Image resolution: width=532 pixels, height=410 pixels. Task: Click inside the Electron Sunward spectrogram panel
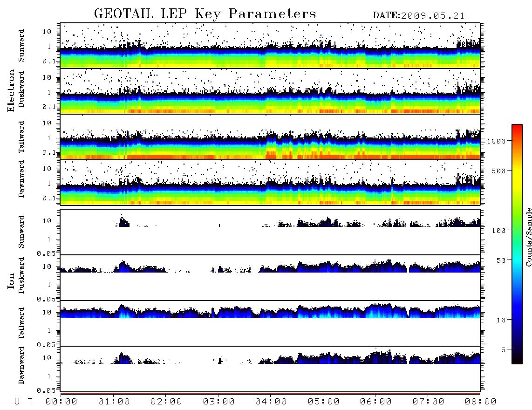[x=270, y=46]
